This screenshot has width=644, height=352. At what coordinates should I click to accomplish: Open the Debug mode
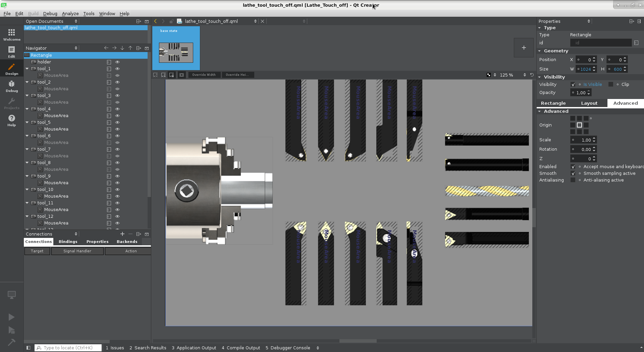[12, 86]
